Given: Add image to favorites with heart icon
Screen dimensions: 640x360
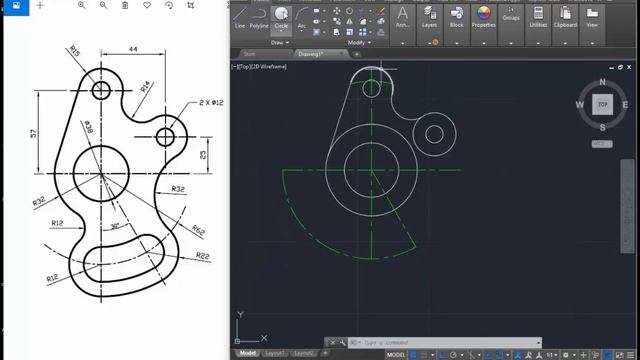Looking at the screenshot, I should [x=147, y=5].
